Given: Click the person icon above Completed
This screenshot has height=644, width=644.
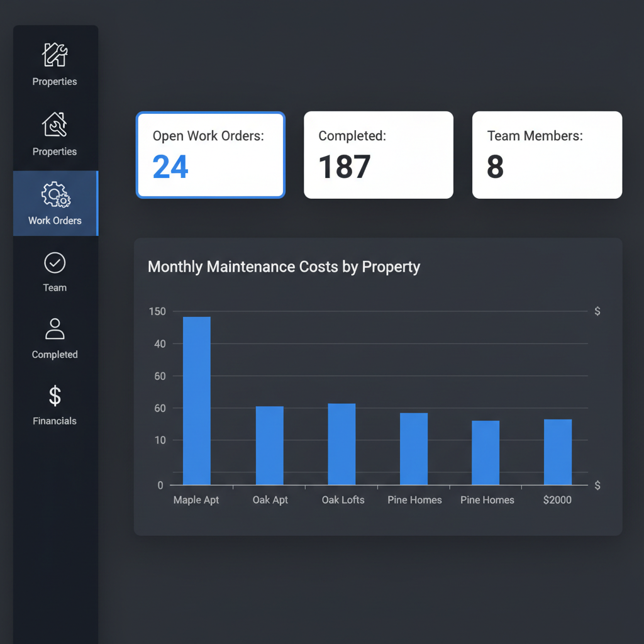Looking at the screenshot, I should tap(55, 328).
